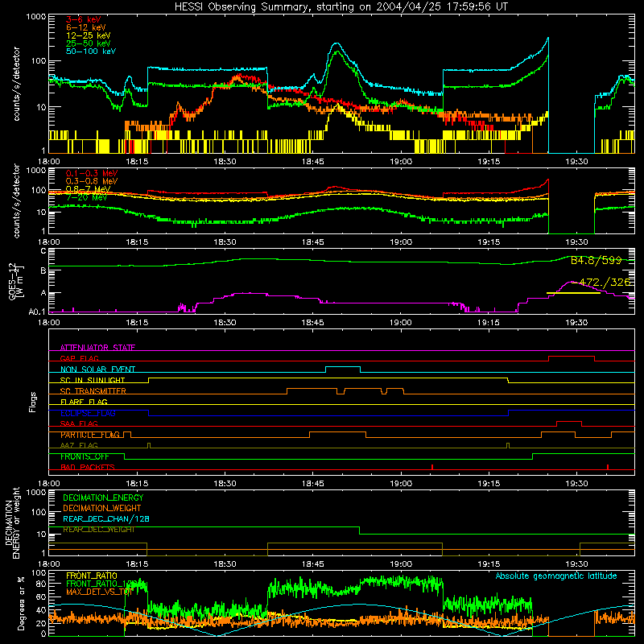Click the HESSI Observing Summary title text
This screenshot has height=644, width=644.
(341, 6)
